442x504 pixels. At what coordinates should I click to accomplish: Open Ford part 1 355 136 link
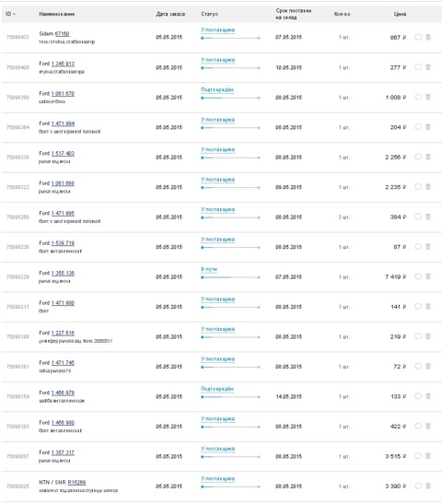tap(63, 273)
